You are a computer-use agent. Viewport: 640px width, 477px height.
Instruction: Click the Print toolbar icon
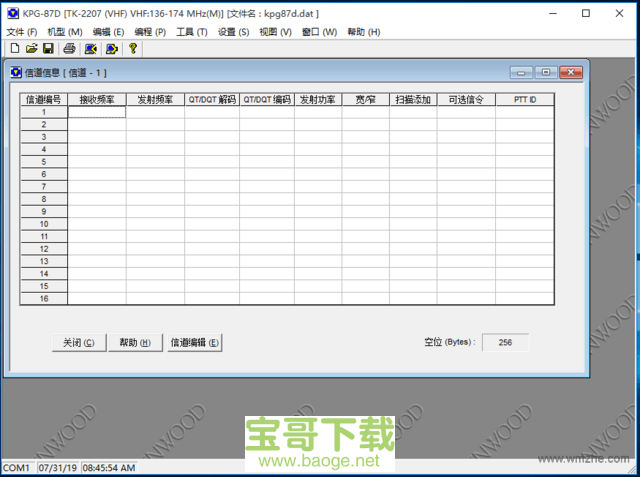pyautogui.click(x=69, y=49)
